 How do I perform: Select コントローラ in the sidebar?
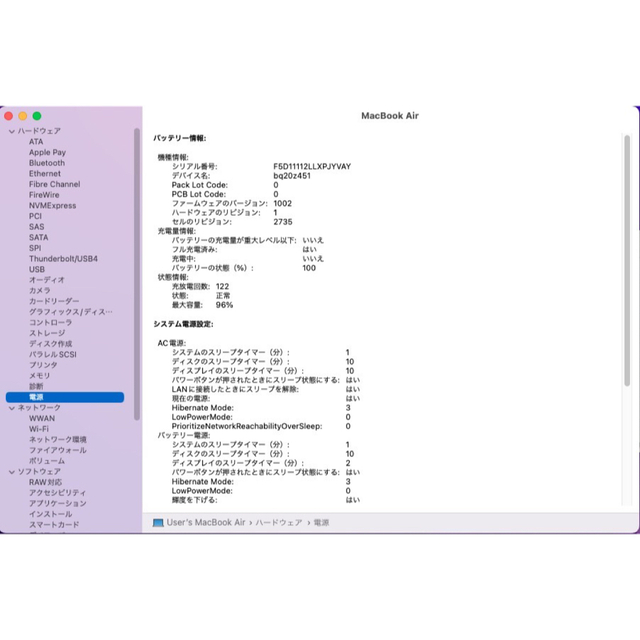click(x=51, y=322)
